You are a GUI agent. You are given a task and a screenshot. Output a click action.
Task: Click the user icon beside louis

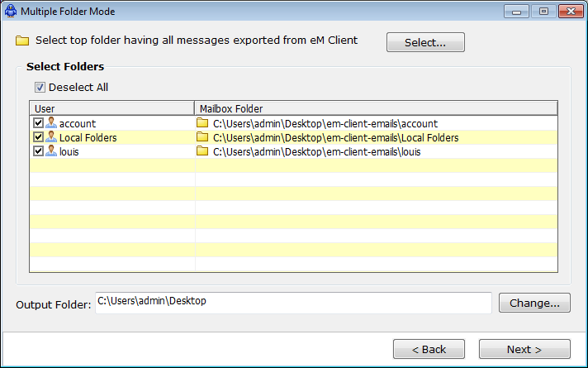[51, 151]
